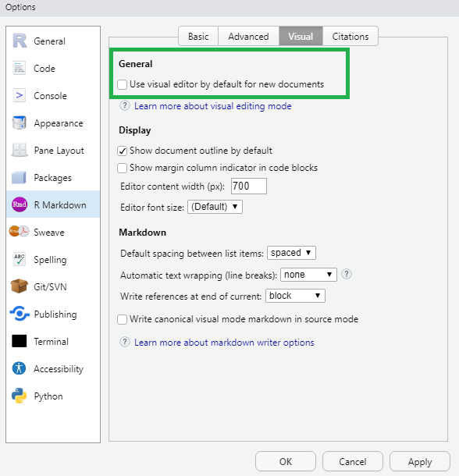Open Console settings icon
The image size is (459, 476).
tap(20, 96)
